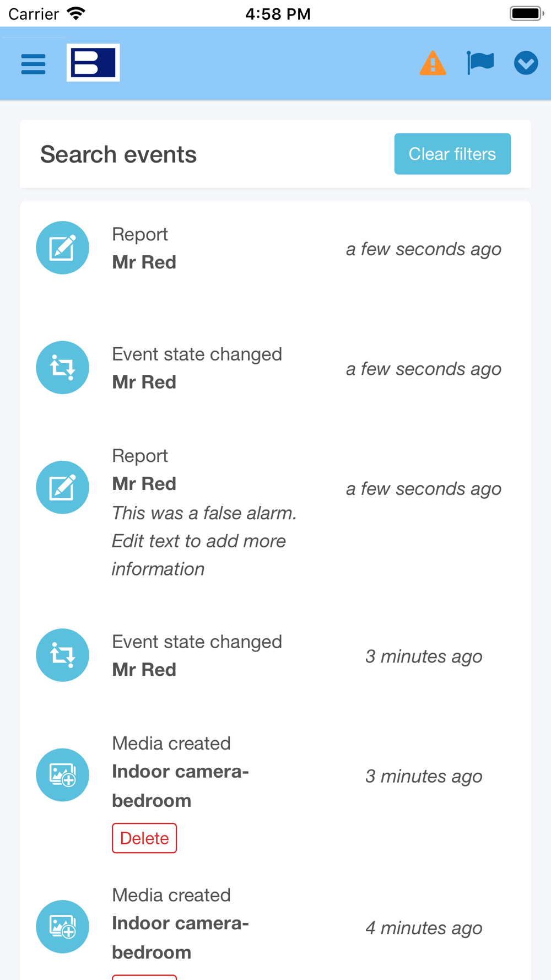Screen dimensions: 551x980
Task: Tap the first 'a few seconds ago' timestamp
Action: tap(423, 249)
